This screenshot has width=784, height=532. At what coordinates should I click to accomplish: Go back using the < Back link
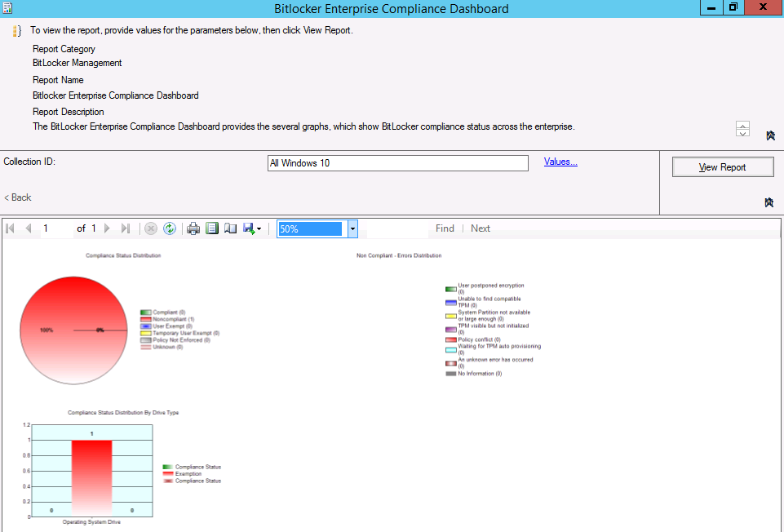pyautogui.click(x=17, y=197)
